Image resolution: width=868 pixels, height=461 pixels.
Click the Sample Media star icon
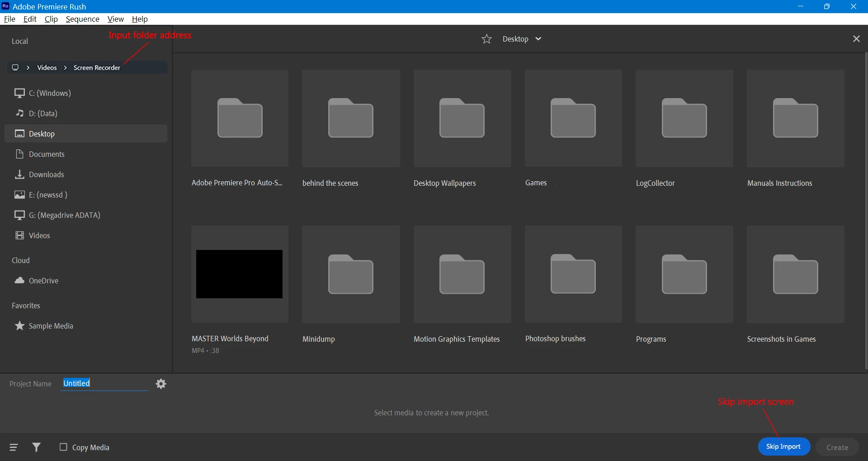19,326
